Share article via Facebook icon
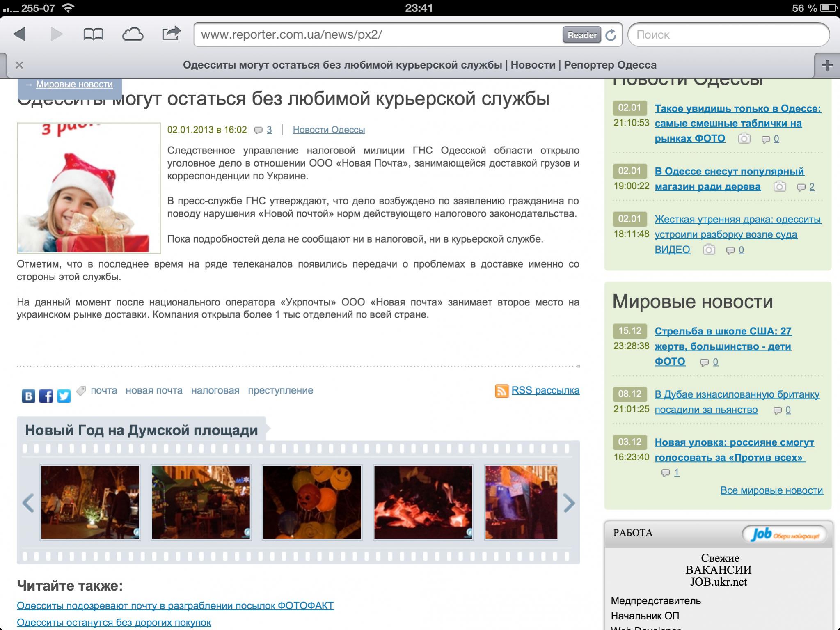The image size is (840, 630). (x=46, y=396)
